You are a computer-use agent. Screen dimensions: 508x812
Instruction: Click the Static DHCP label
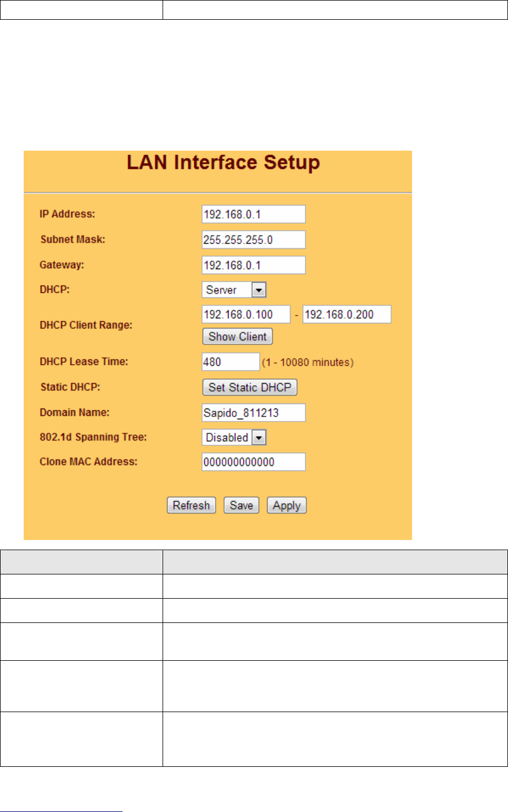click(70, 387)
